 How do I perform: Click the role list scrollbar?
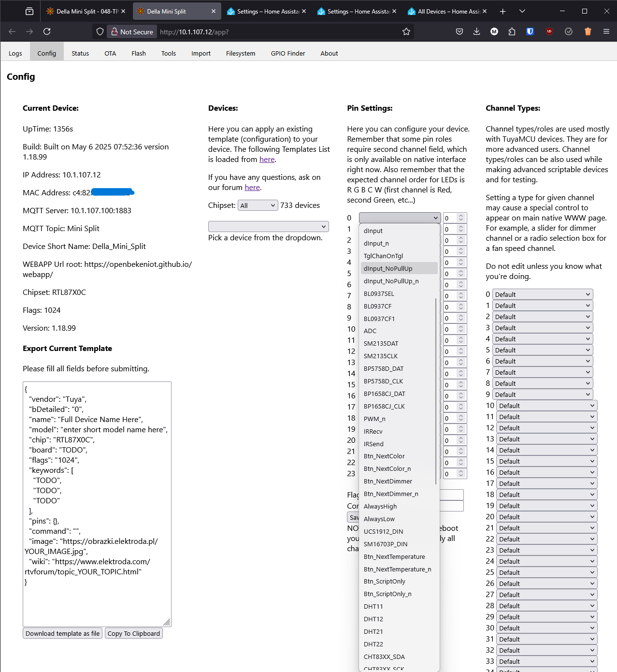(x=436, y=391)
